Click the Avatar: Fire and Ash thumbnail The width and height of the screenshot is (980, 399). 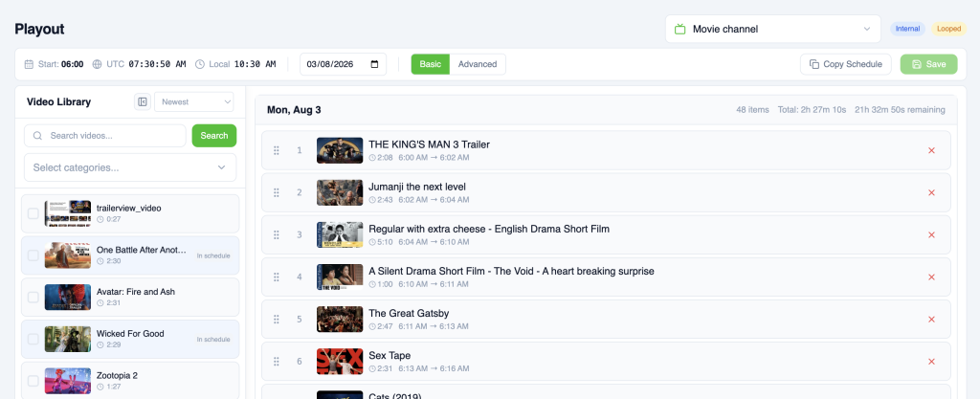[68, 298]
